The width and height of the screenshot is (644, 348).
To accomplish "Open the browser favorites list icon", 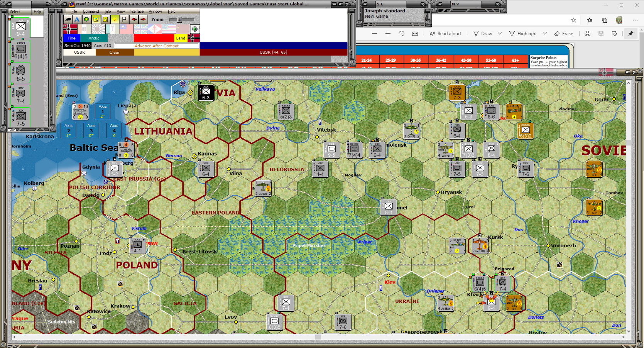I will [590, 20].
